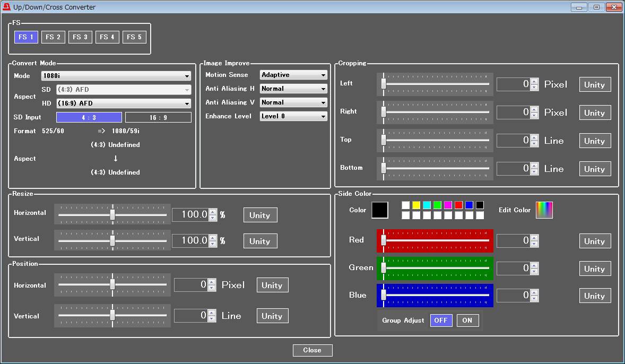Open the Enhance Level dropdown
This screenshot has height=364, width=625.
[x=293, y=116]
